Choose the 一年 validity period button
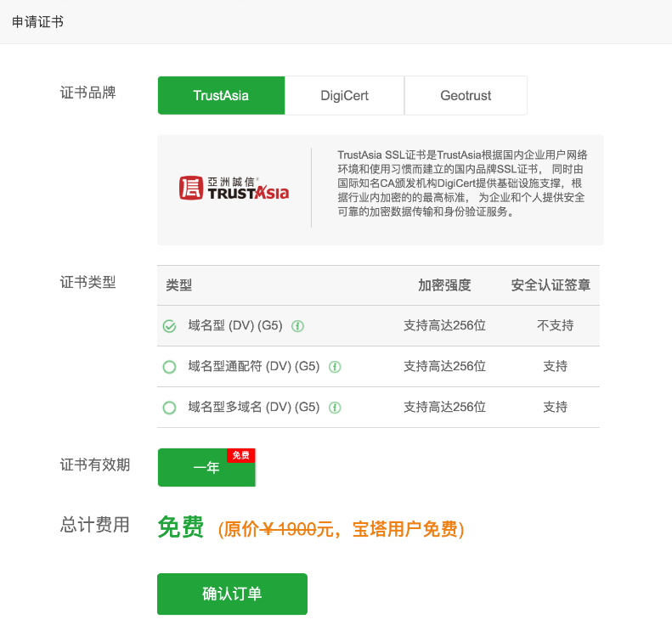 [206, 467]
